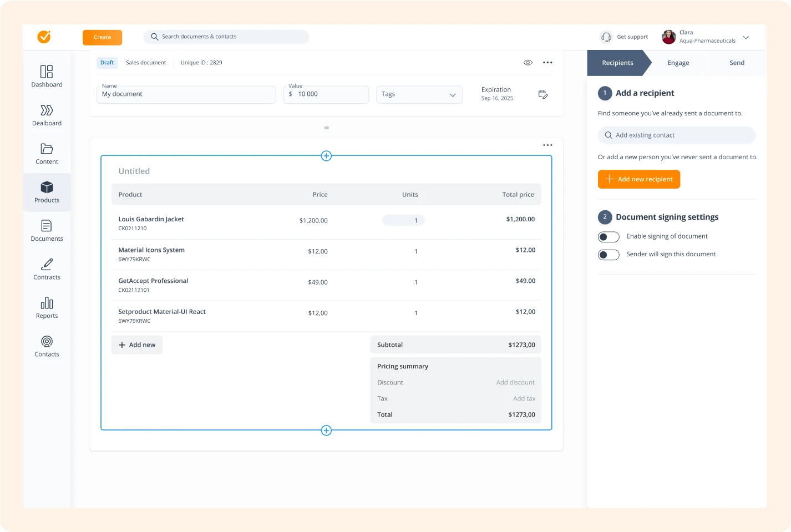791x532 pixels.
Task: Open the Reports bar chart icon
Action: tap(47, 303)
